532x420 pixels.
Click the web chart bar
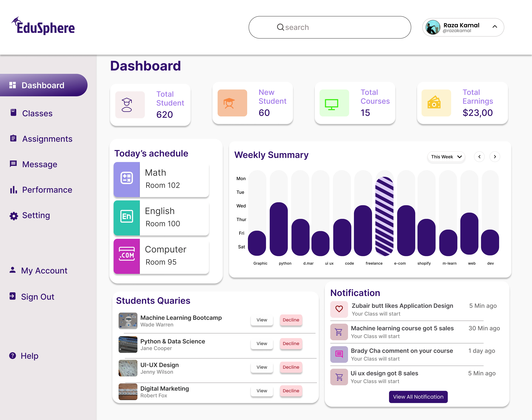(x=469, y=234)
